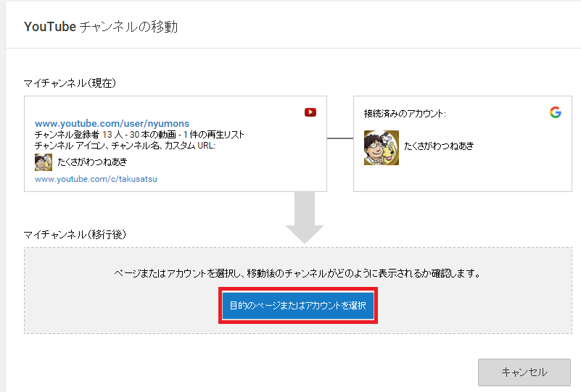Screen dimensions: 581x392
Task: Click the マイチャンネル（移行後） label
Action: (75, 234)
